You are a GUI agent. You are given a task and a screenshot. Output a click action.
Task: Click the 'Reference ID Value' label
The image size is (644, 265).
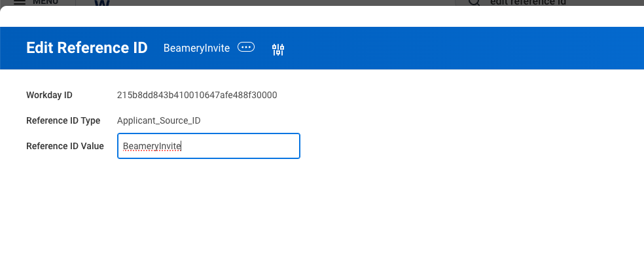(x=65, y=146)
